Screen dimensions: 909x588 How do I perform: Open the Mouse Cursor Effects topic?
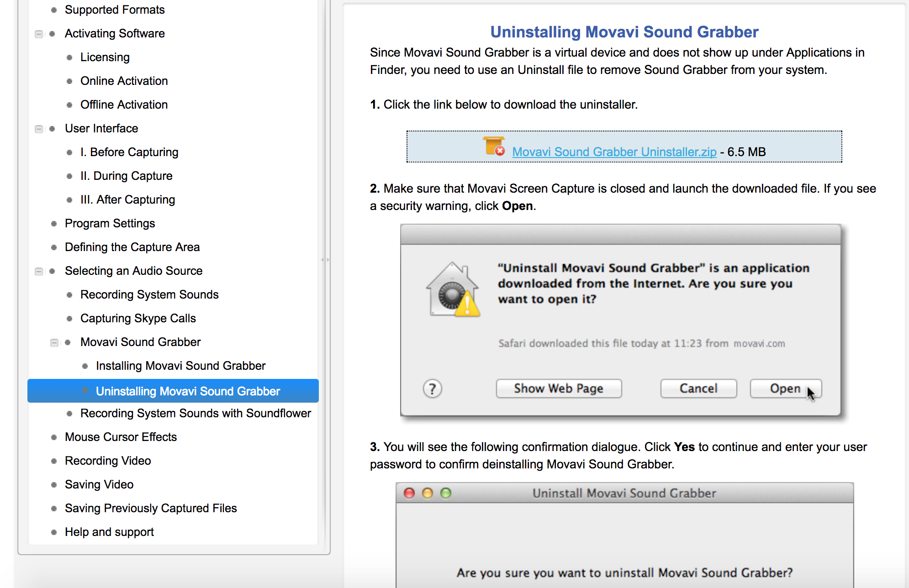121,437
